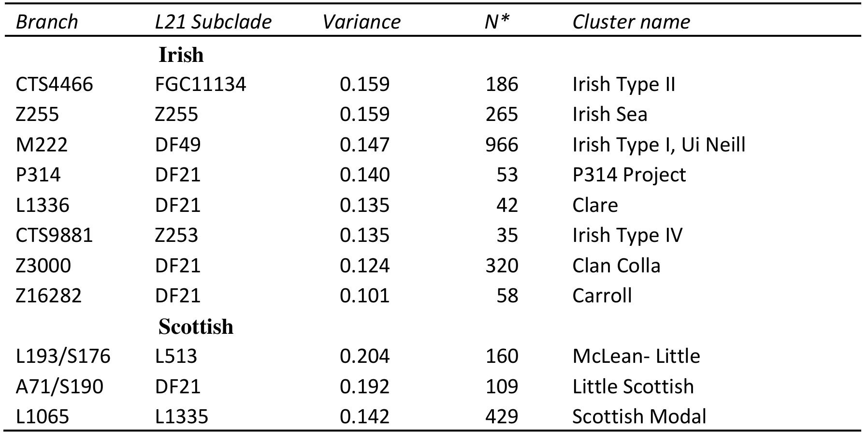Click the CTS9881 branch cell
Screen dimensions: 868x432
pos(54,235)
